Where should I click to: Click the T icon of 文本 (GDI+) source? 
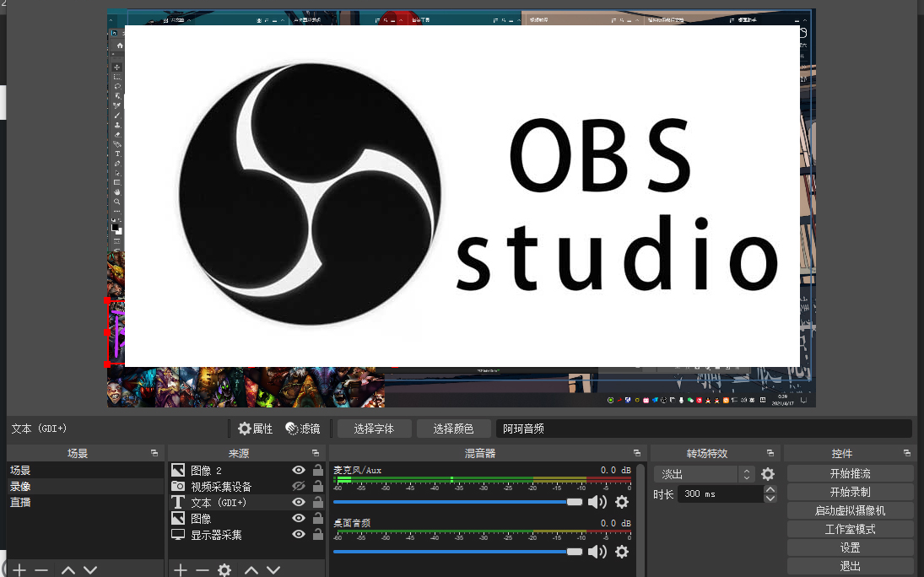point(178,502)
